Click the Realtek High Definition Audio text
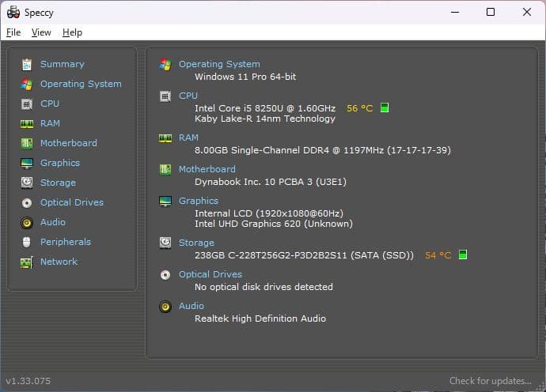Viewport: 546px width, 392px height. click(x=260, y=318)
